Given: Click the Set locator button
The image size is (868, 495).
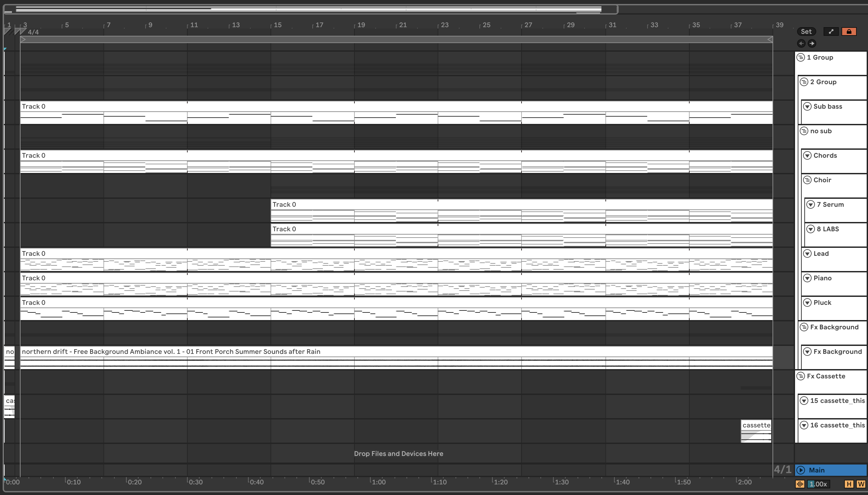Looking at the screenshot, I should pyautogui.click(x=806, y=31).
